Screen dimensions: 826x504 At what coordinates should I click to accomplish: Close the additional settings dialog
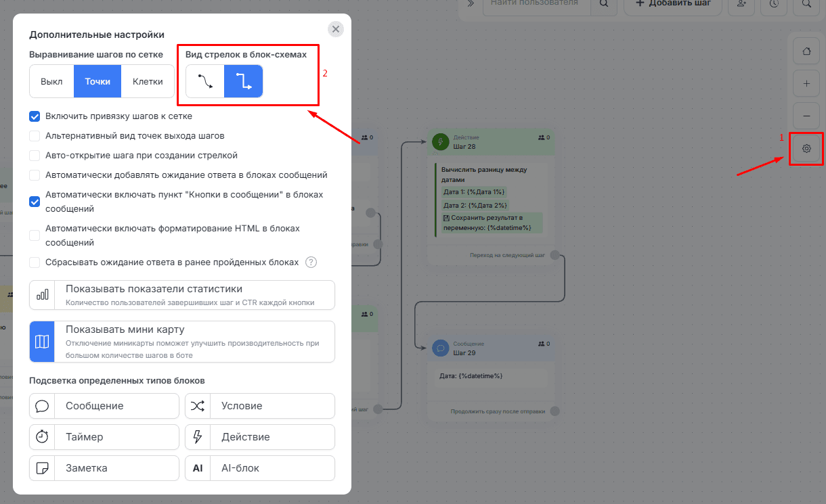336,29
